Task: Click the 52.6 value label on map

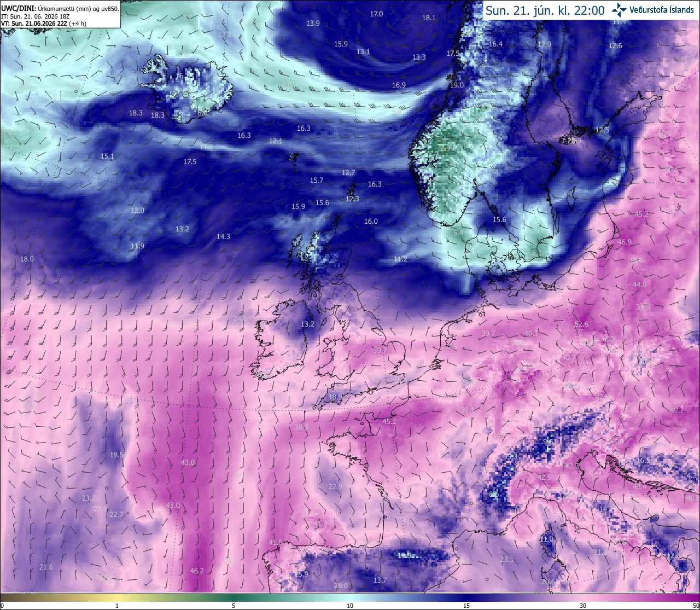Action: pos(581,324)
